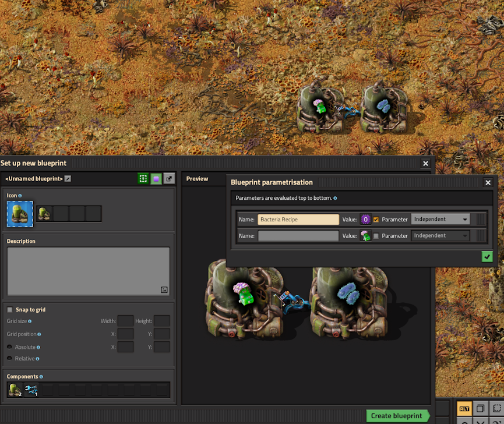Click the Bacteria Recipe name field
Viewport: 504px width, 424px height.
pyautogui.click(x=298, y=220)
